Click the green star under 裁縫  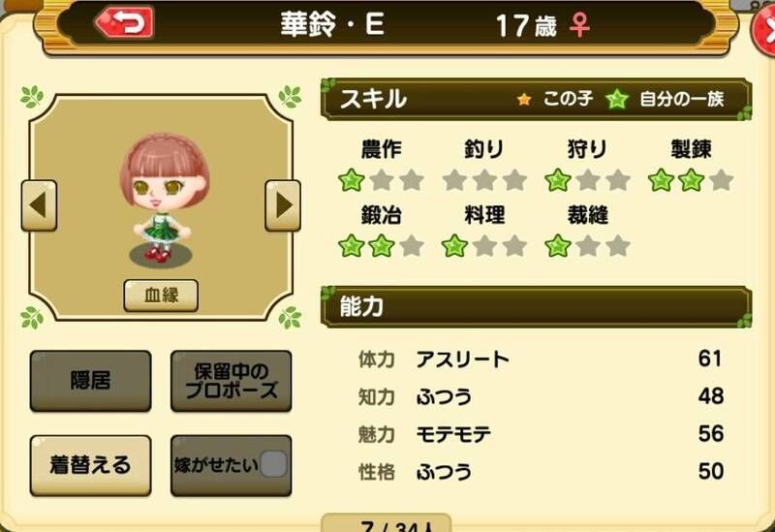558,246
